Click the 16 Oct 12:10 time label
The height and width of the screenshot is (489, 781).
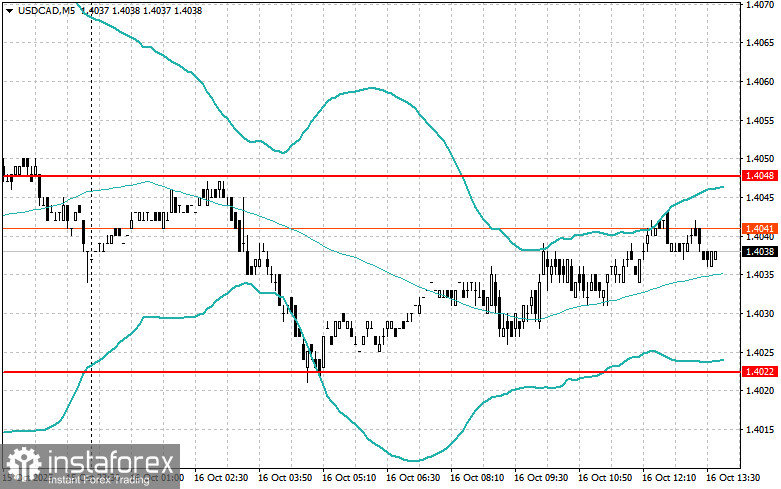pos(669,478)
